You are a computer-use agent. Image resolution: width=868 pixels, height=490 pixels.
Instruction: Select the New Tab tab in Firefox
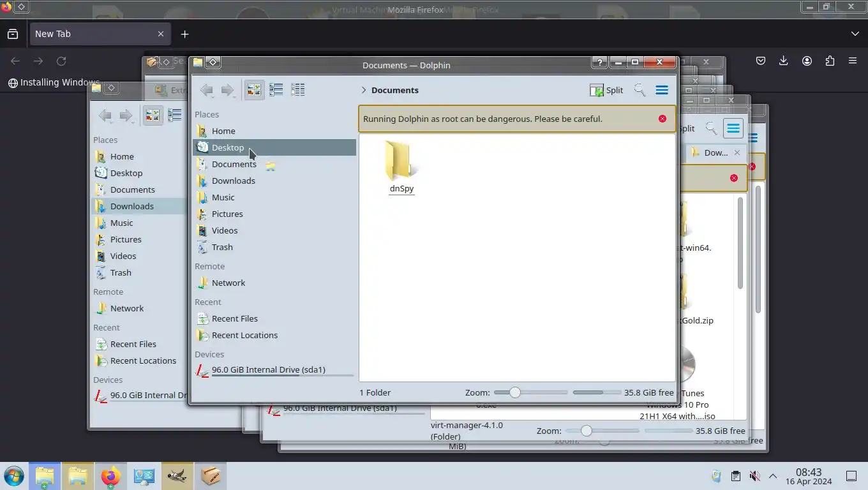(x=99, y=34)
